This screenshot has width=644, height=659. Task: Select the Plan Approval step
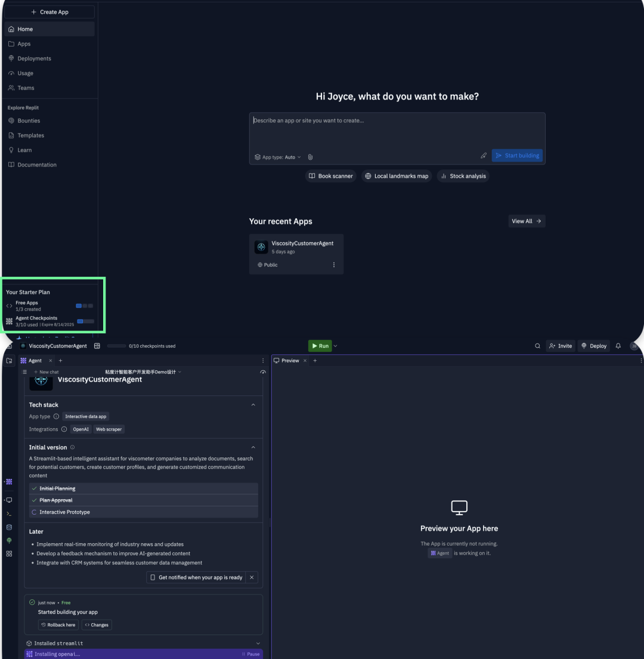(x=143, y=500)
